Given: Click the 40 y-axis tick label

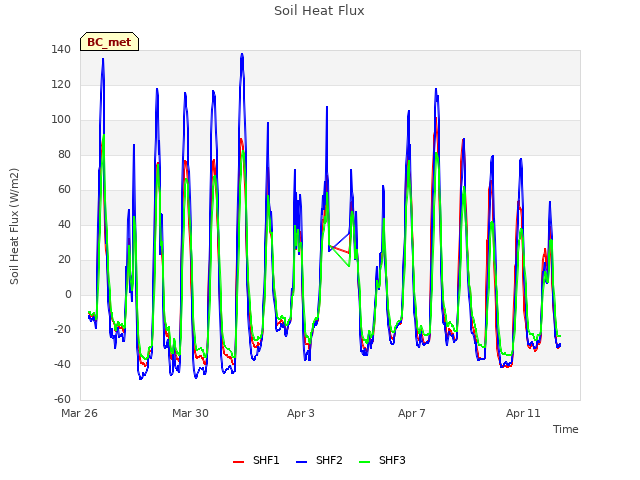Looking at the screenshot, I should click(64, 224).
